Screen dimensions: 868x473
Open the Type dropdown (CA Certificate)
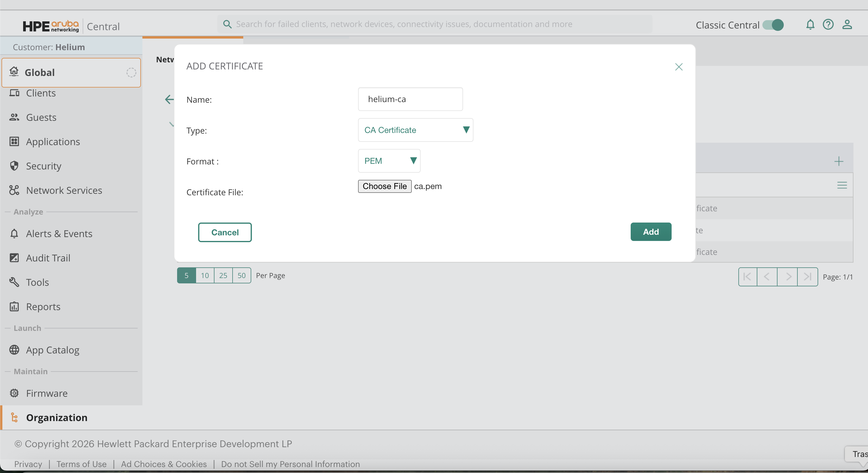point(416,130)
